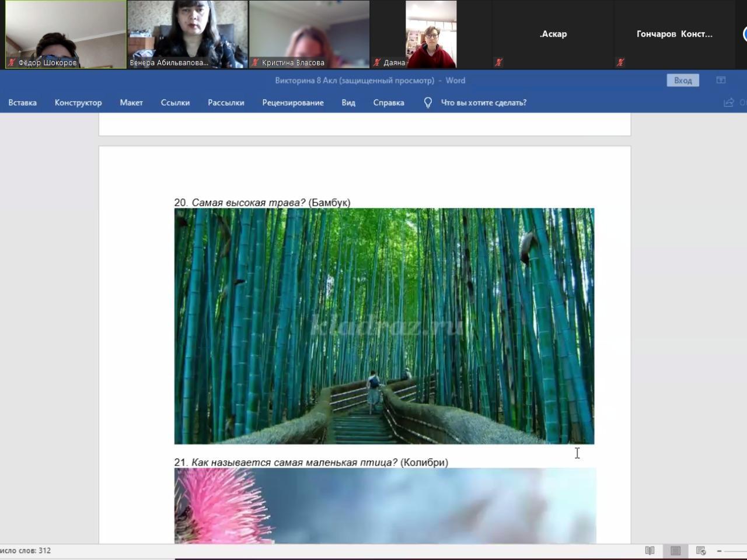
Task: Click the Read Mode view icon
Action: tap(650, 551)
